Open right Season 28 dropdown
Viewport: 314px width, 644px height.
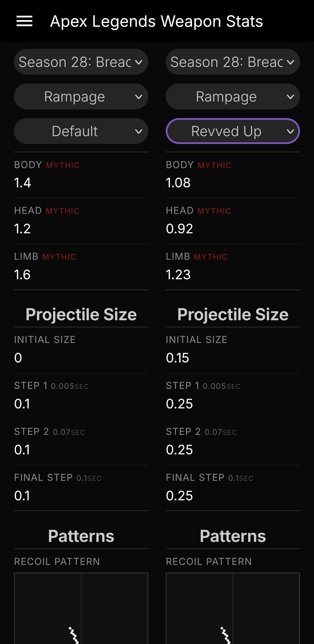(x=227, y=62)
